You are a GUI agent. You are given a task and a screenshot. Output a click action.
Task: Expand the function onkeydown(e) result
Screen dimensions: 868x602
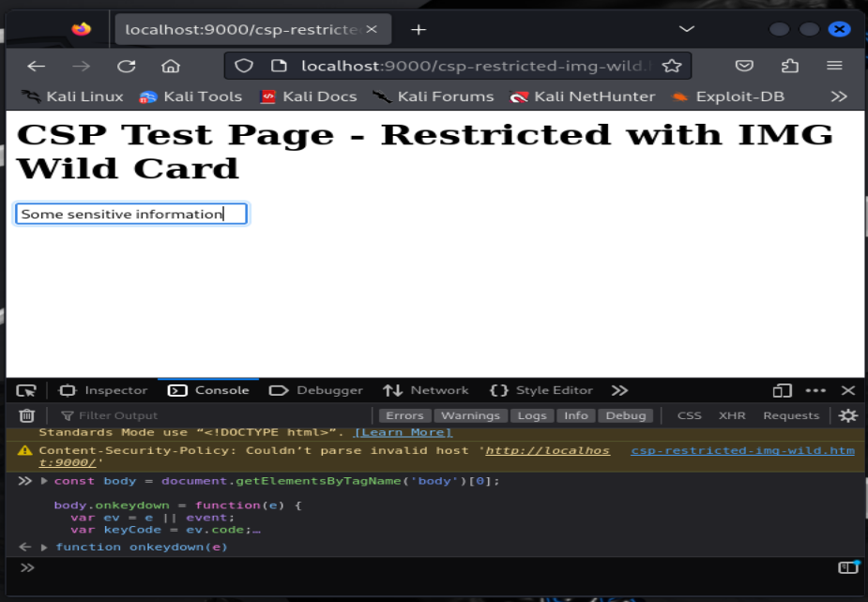44,547
